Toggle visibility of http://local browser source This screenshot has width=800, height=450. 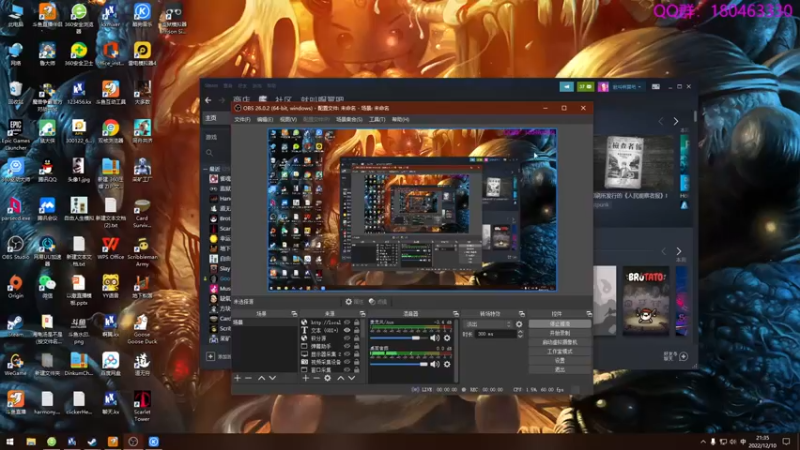(347, 322)
